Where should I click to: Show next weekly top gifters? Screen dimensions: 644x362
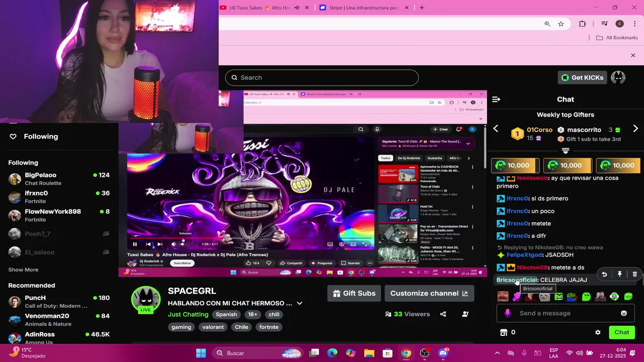pos(635,129)
